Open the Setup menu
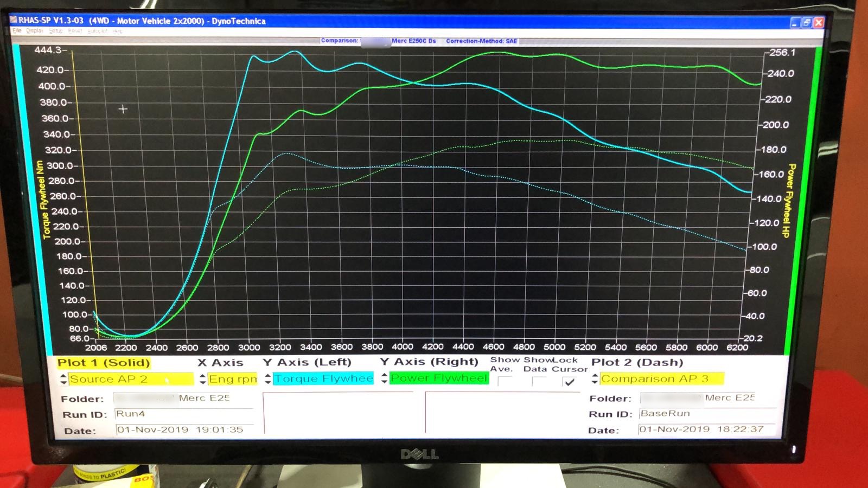 tap(56, 31)
